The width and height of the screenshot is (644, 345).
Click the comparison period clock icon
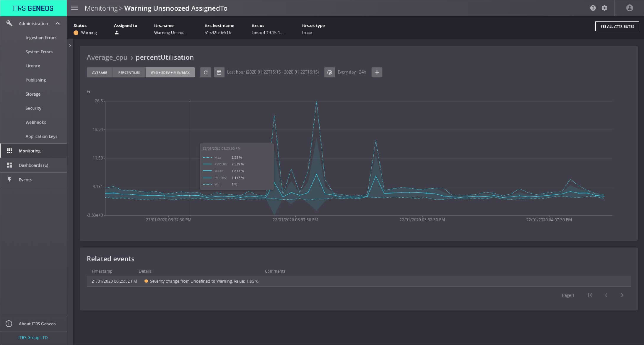(x=329, y=72)
